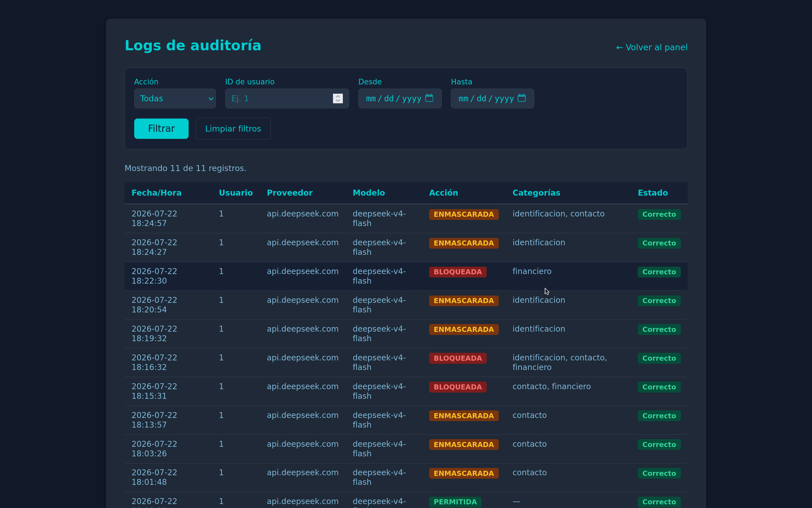Viewport: 812px width, 508px height.
Task: Click the Categorías column header
Action: pyautogui.click(x=536, y=193)
